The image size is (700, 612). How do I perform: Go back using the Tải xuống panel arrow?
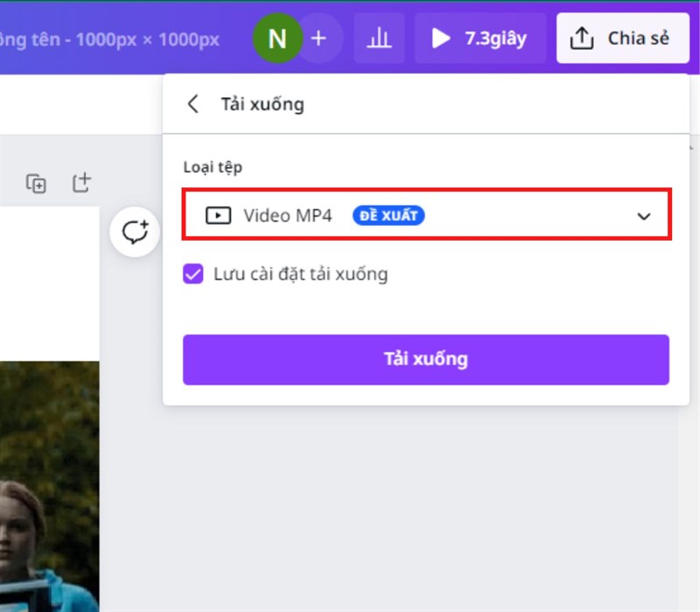click(192, 103)
